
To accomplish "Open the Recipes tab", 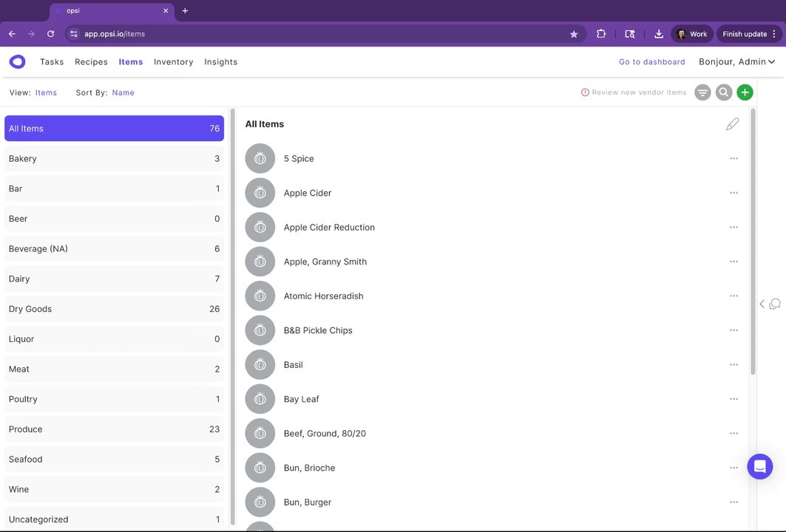I will pyautogui.click(x=91, y=61).
